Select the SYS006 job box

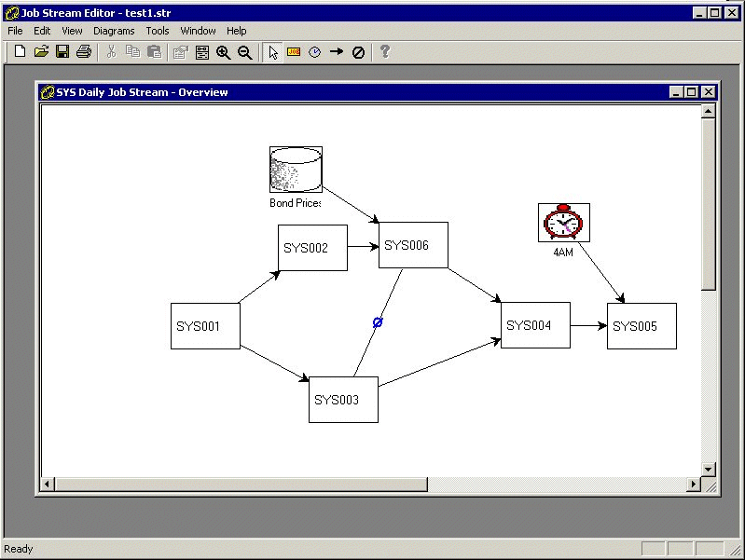click(x=413, y=245)
